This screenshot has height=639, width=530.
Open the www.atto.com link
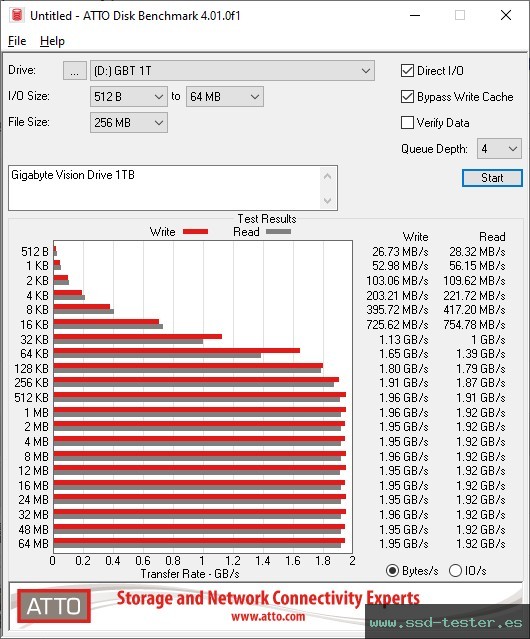coord(268,617)
